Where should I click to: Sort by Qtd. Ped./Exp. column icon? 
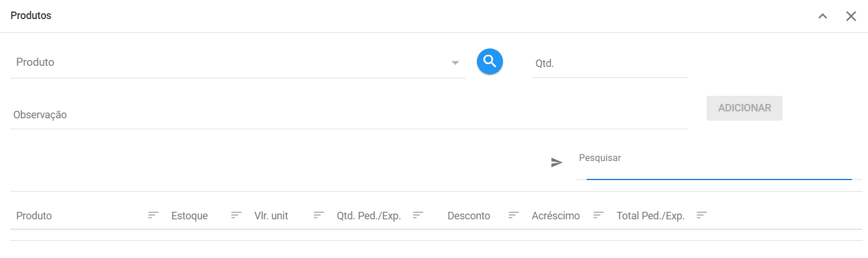(418, 215)
